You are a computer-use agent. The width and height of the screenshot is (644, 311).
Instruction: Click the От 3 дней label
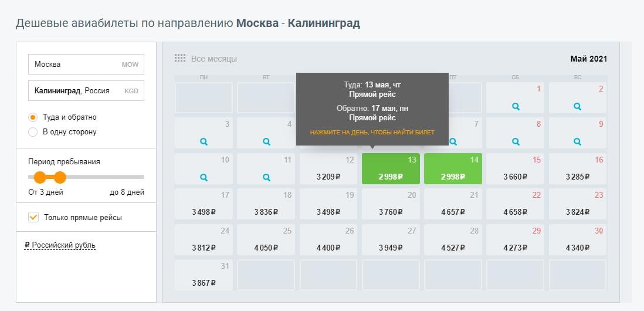click(46, 192)
